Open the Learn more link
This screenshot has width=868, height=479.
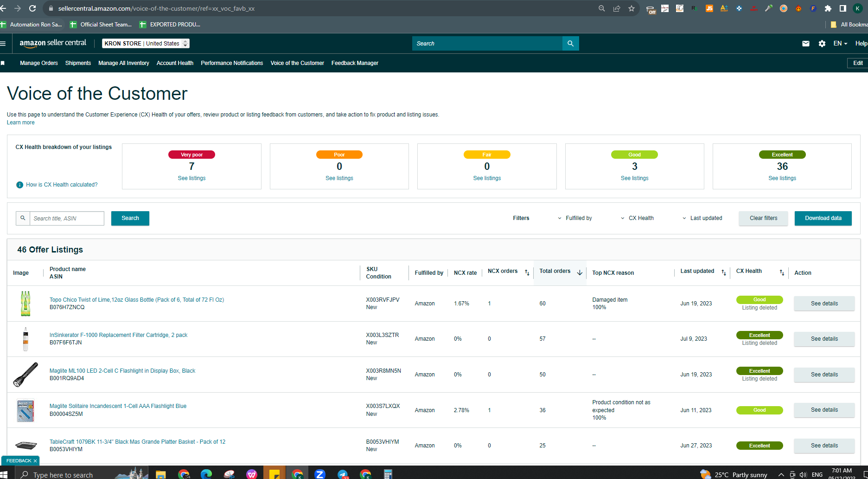[20, 123]
